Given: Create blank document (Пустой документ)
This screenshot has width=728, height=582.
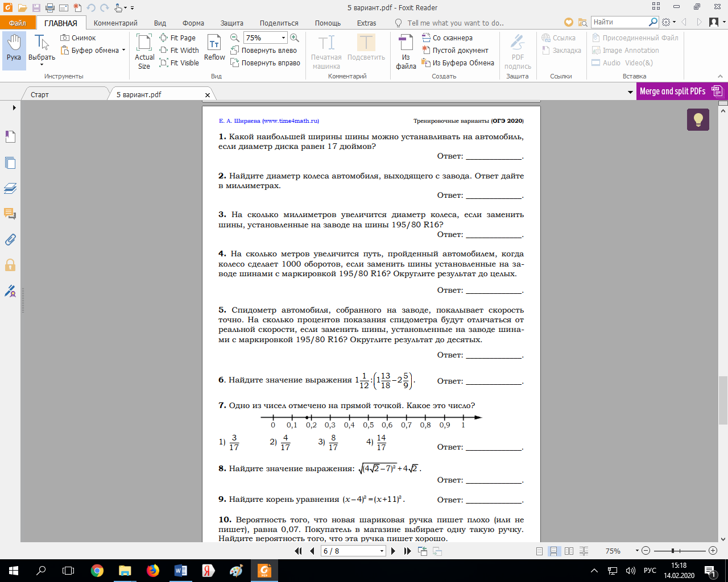Looking at the screenshot, I should pyautogui.click(x=455, y=50).
